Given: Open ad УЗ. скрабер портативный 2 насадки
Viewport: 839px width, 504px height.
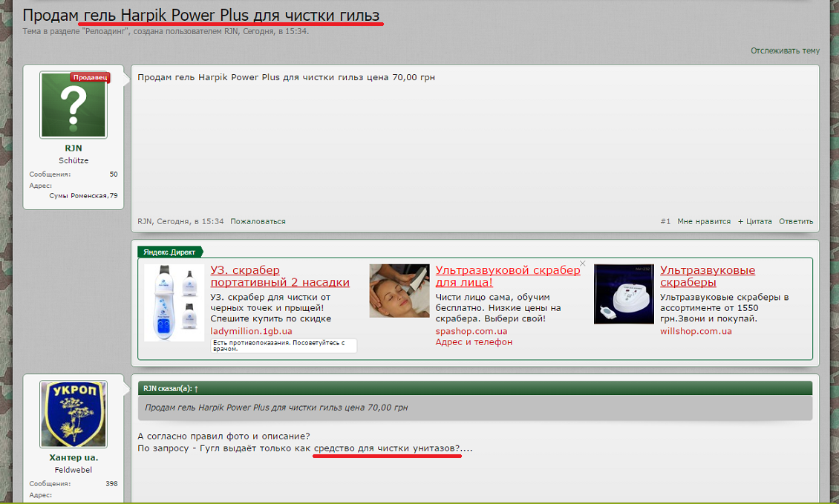Looking at the screenshot, I should [x=280, y=276].
